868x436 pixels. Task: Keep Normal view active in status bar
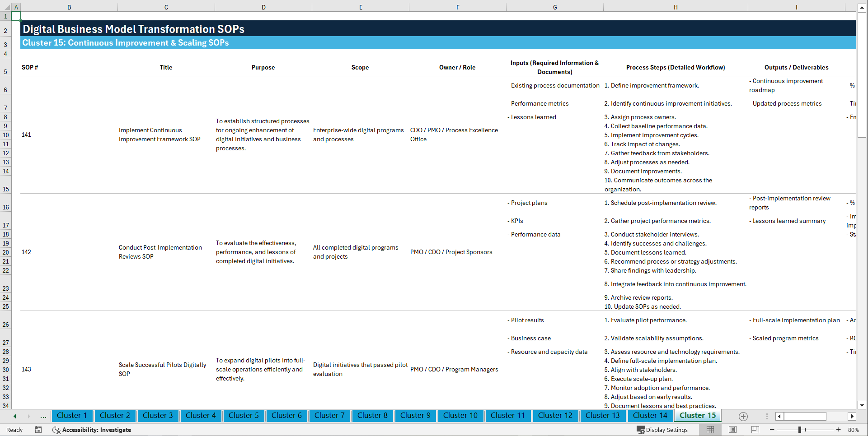(710, 430)
